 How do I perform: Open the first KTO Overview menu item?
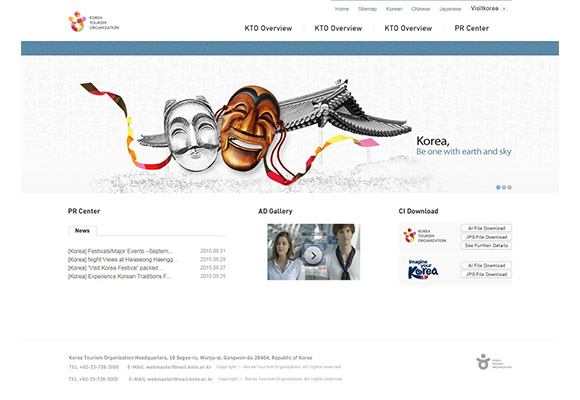pos(268,28)
